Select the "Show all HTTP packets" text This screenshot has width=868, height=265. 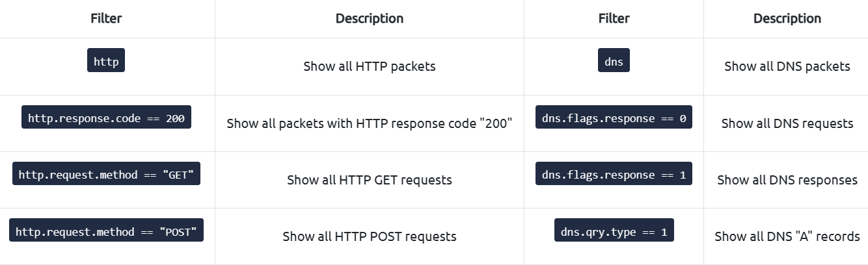coord(370,66)
